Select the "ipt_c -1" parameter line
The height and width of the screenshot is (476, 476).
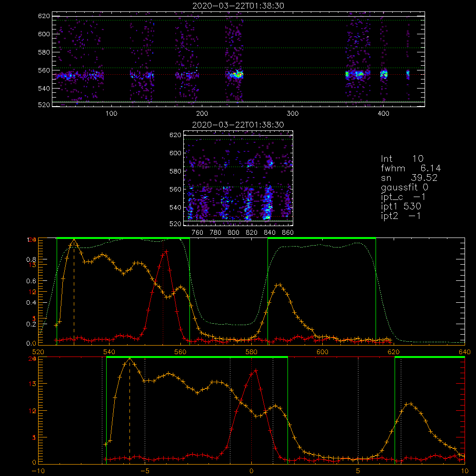pyautogui.click(x=403, y=197)
